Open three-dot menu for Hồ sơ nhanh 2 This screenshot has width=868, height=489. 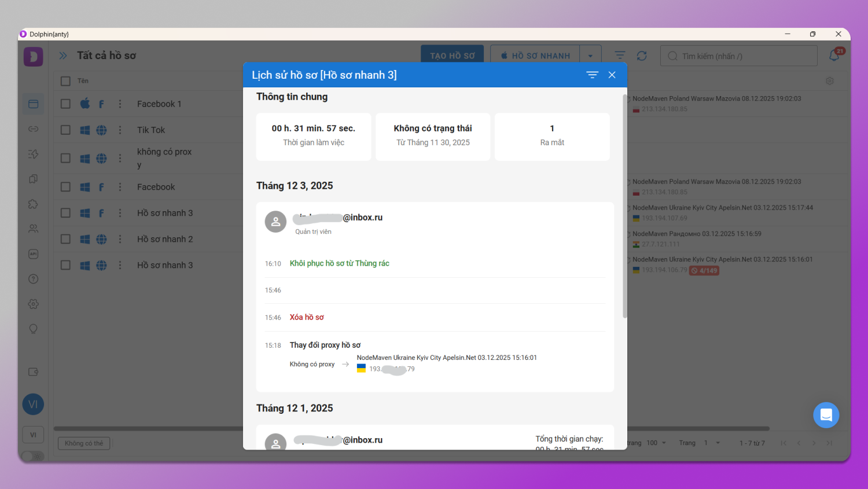point(120,239)
